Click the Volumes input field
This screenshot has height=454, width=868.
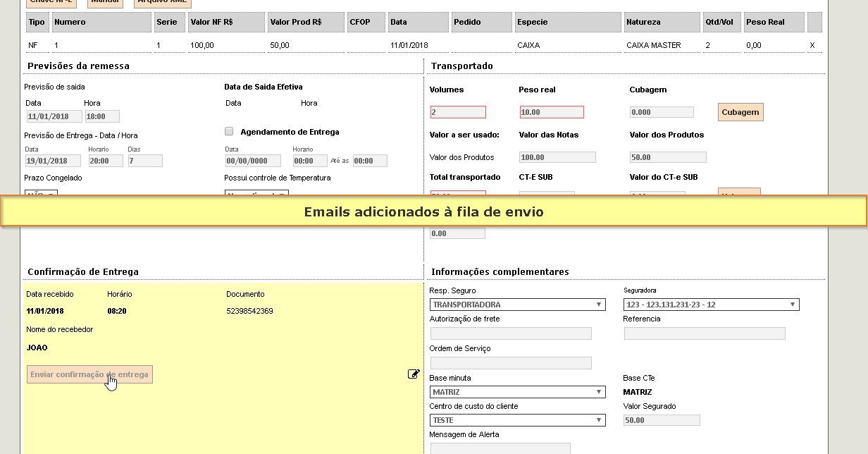pyautogui.click(x=457, y=112)
